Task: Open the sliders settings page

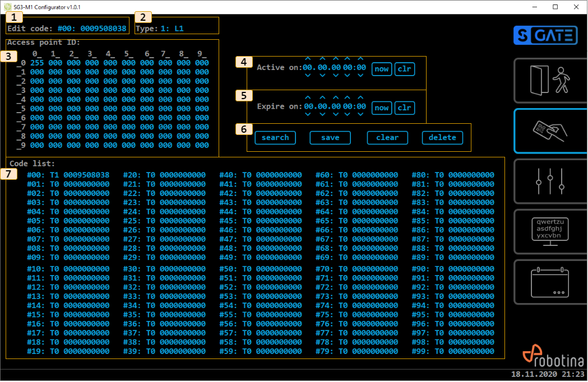Action: click(549, 181)
